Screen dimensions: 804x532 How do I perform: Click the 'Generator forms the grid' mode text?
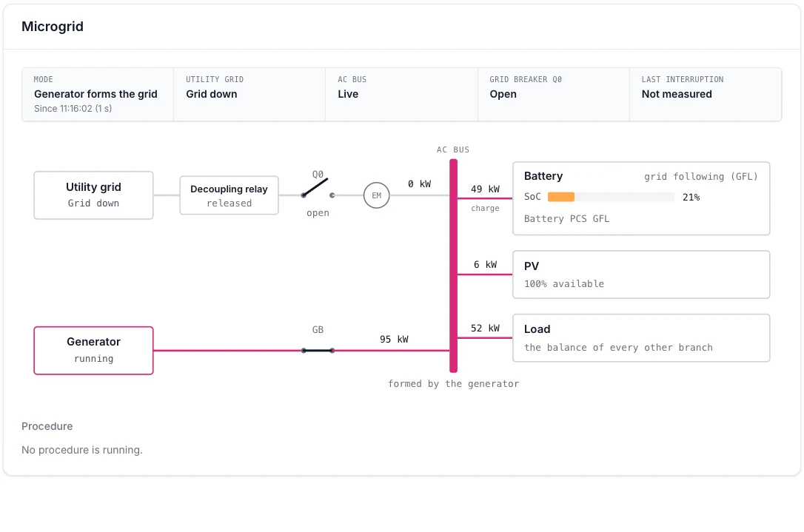click(96, 94)
